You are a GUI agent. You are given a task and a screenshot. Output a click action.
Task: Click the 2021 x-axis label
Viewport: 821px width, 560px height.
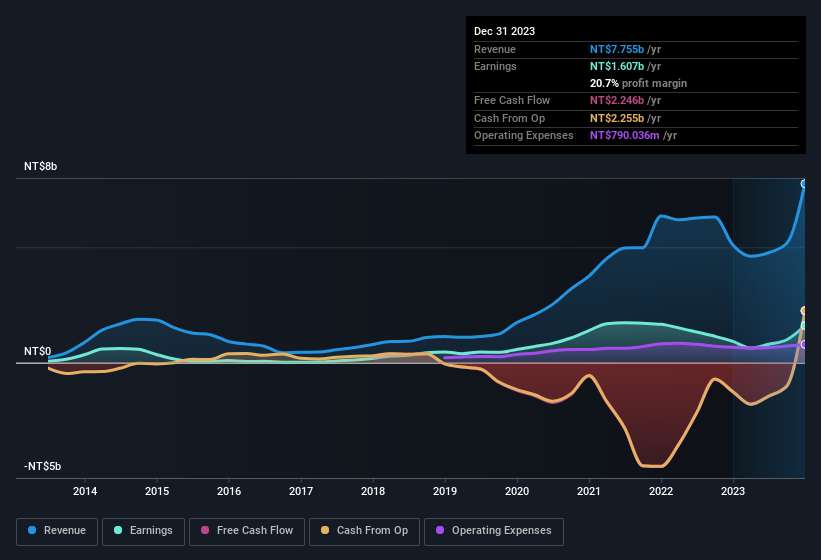pos(589,491)
